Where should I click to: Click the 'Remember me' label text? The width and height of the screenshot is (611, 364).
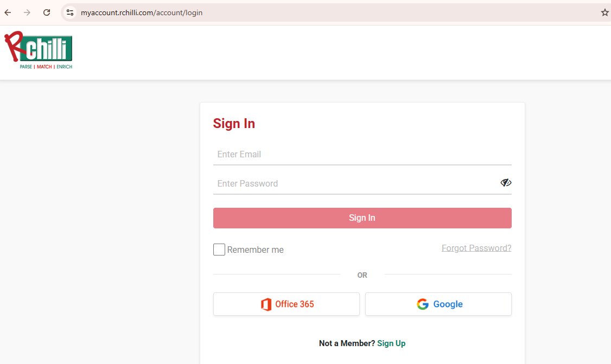[x=255, y=250]
